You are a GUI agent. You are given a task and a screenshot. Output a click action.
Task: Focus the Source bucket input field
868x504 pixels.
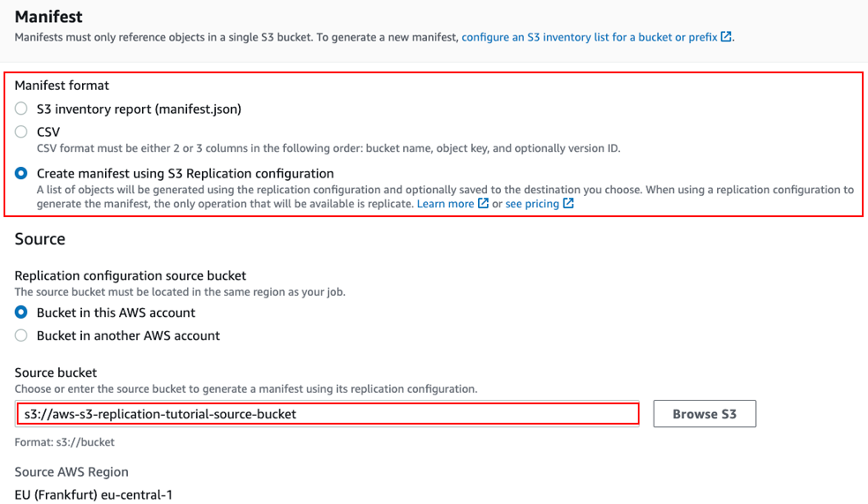pyautogui.click(x=327, y=414)
